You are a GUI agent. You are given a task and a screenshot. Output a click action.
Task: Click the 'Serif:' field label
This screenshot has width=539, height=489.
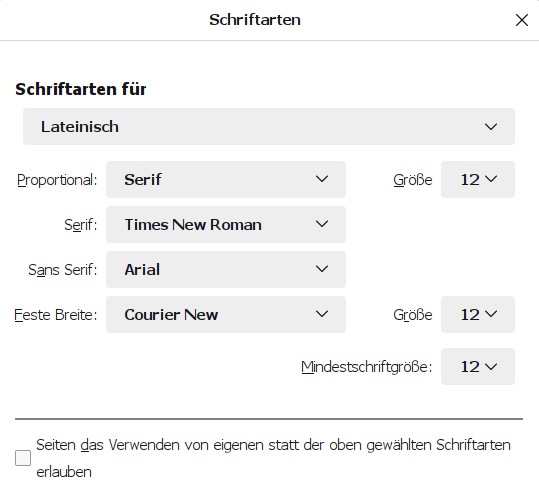click(x=81, y=225)
